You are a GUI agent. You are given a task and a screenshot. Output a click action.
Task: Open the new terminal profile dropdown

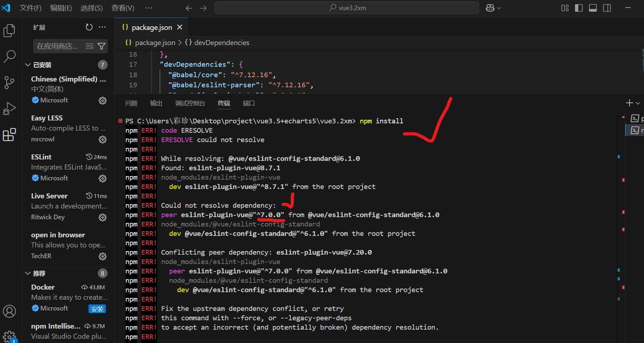(x=637, y=103)
